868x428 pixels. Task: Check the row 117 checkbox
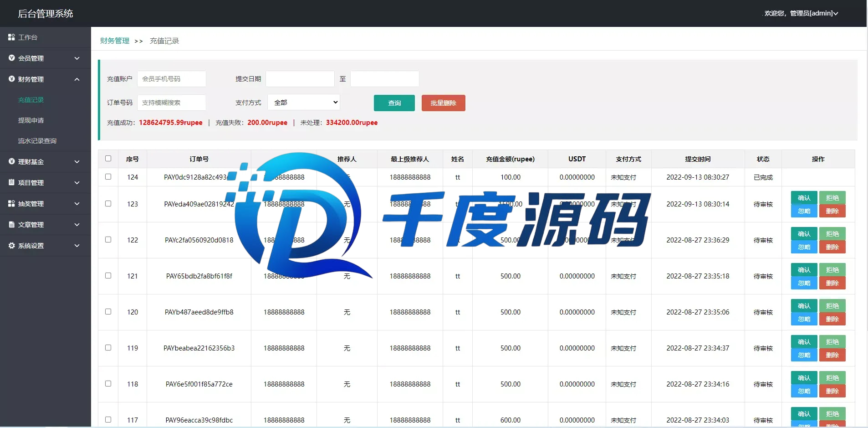[108, 419]
